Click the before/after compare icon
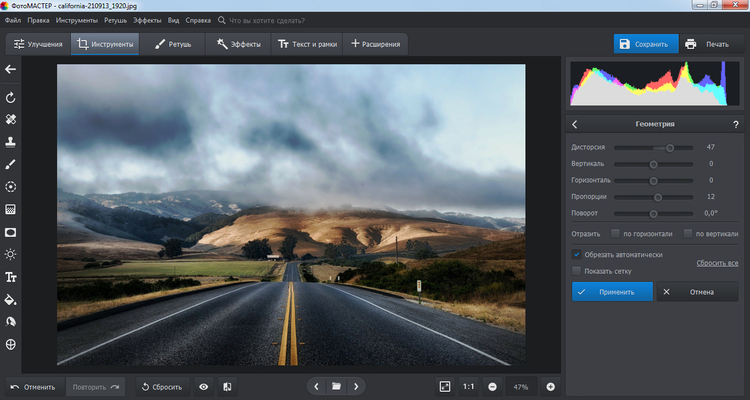 (x=227, y=386)
